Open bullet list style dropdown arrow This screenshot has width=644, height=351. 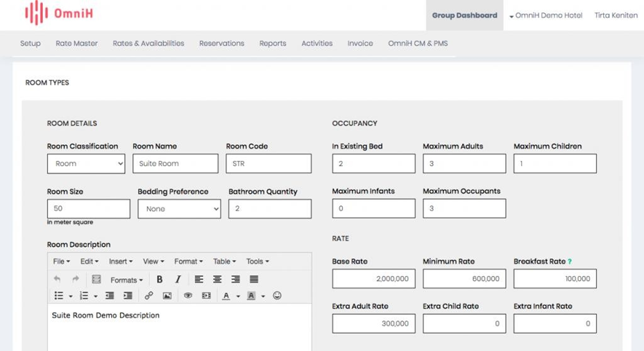[x=71, y=296]
